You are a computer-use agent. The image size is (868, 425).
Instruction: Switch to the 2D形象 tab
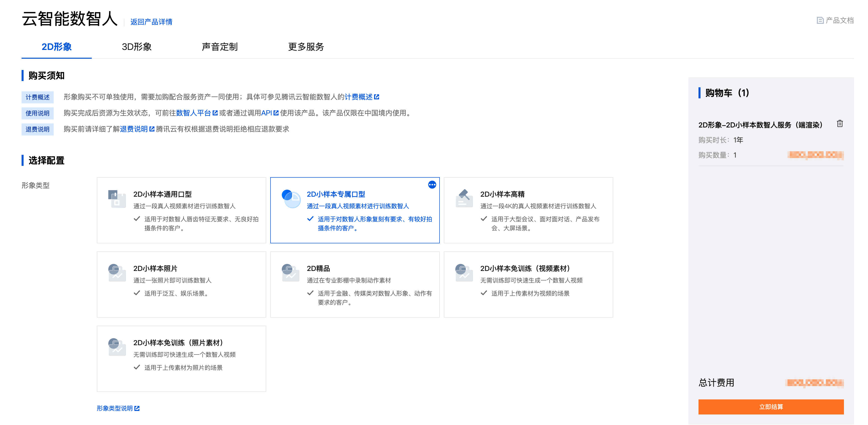coord(57,47)
